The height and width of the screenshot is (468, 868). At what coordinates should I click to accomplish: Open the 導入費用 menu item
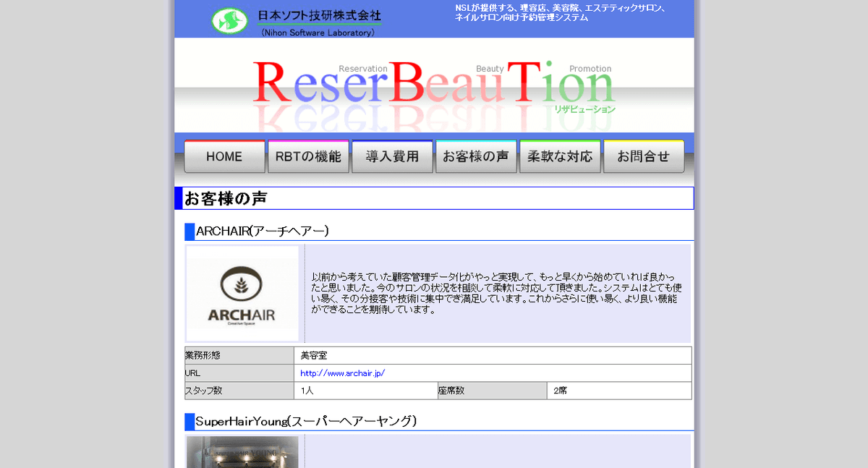(392, 156)
